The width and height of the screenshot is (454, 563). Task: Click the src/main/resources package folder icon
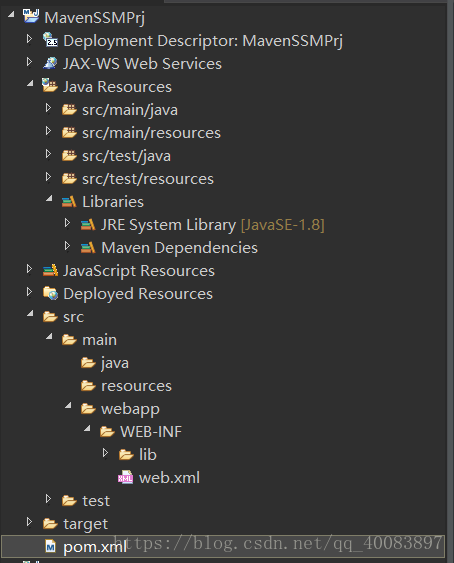click(69, 132)
